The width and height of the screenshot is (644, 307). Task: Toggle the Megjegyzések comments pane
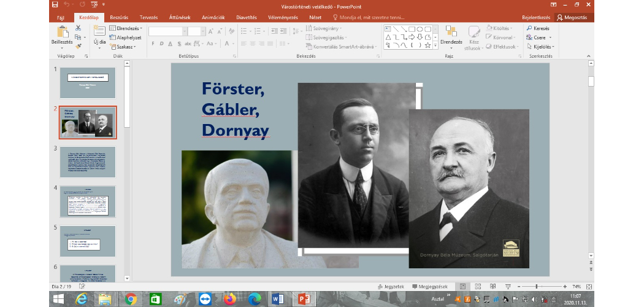430,287
